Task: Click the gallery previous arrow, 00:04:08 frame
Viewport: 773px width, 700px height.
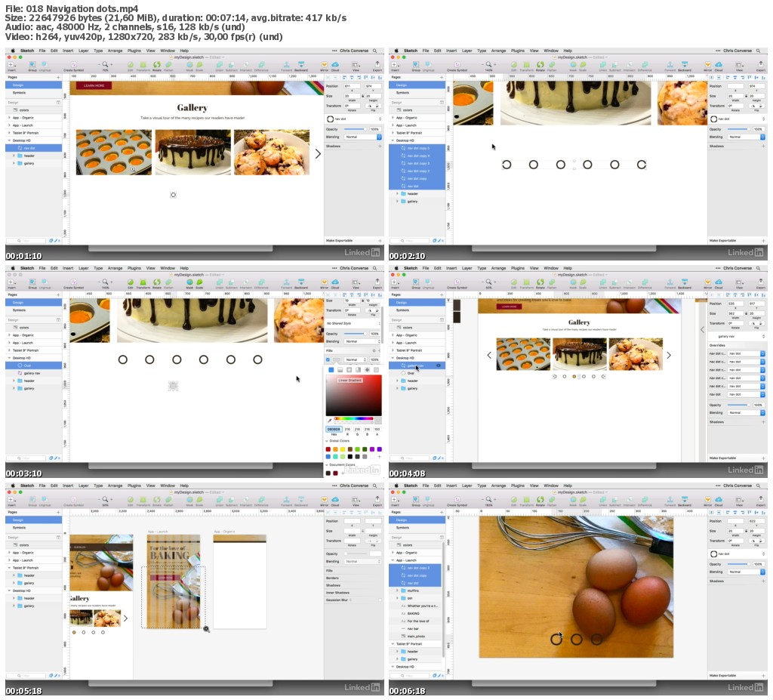Action: (489, 355)
